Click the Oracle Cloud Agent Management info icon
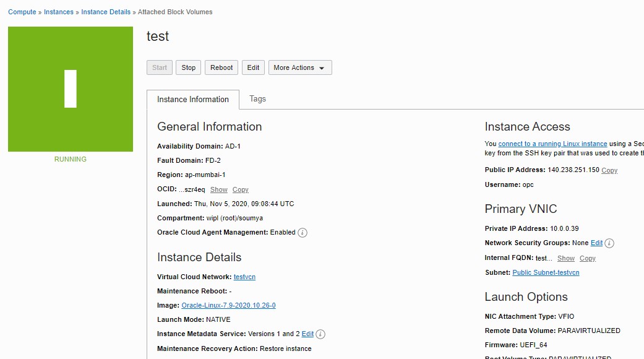Screen dimensions: 644x359 (301, 233)
